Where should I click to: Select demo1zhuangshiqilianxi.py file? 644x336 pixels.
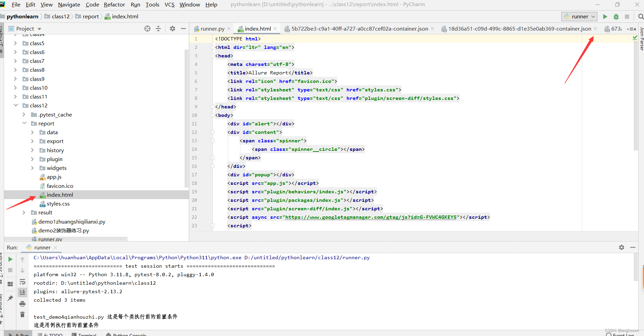(72, 222)
